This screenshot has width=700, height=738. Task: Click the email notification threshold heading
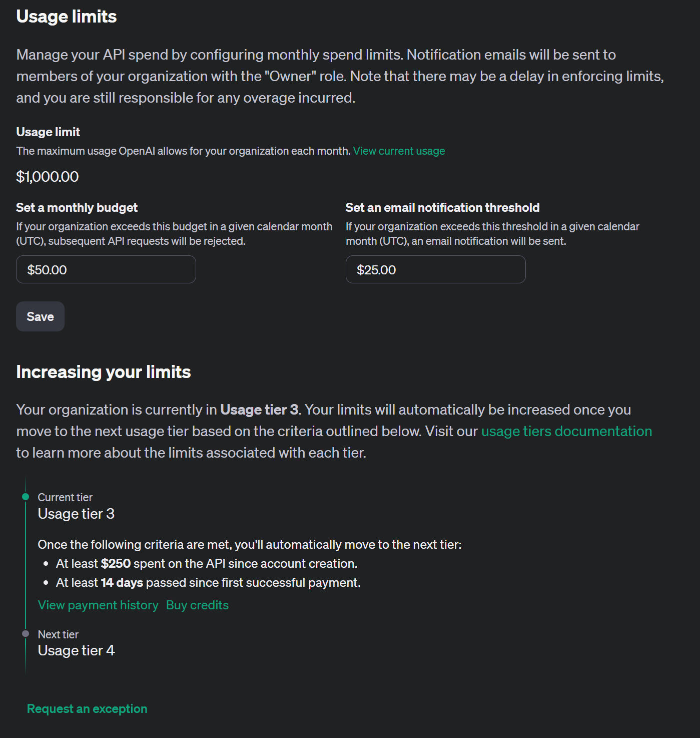pyautogui.click(x=442, y=207)
